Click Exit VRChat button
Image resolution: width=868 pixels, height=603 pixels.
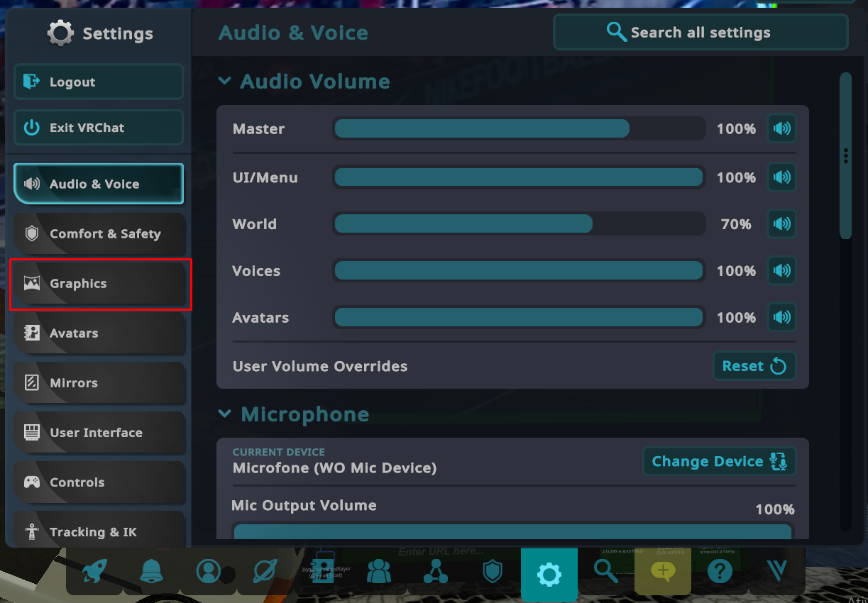[99, 128]
